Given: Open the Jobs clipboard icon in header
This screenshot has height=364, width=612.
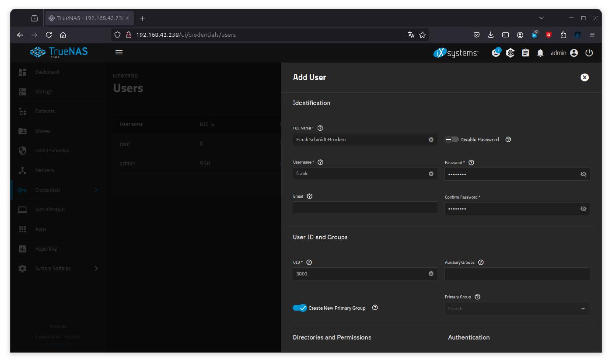Looking at the screenshot, I should [x=525, y=53].
